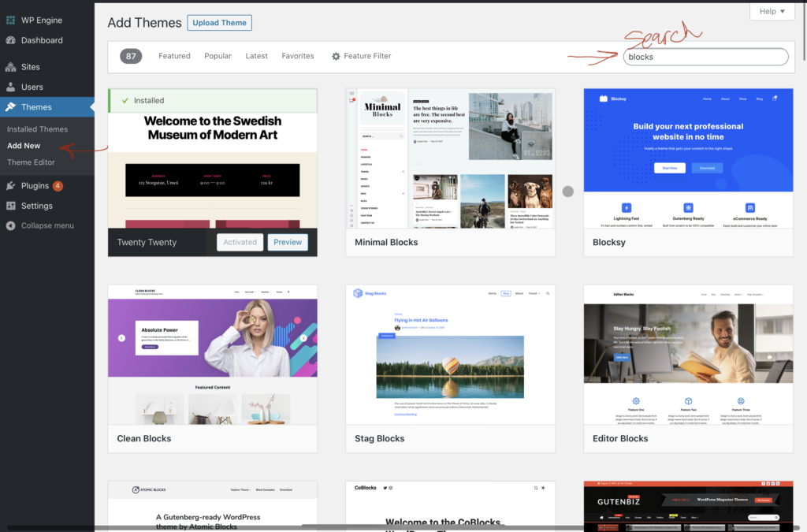
Task: Click the Dashboard gauge icon
Action: pyautogui.click(x=10, y=40)
